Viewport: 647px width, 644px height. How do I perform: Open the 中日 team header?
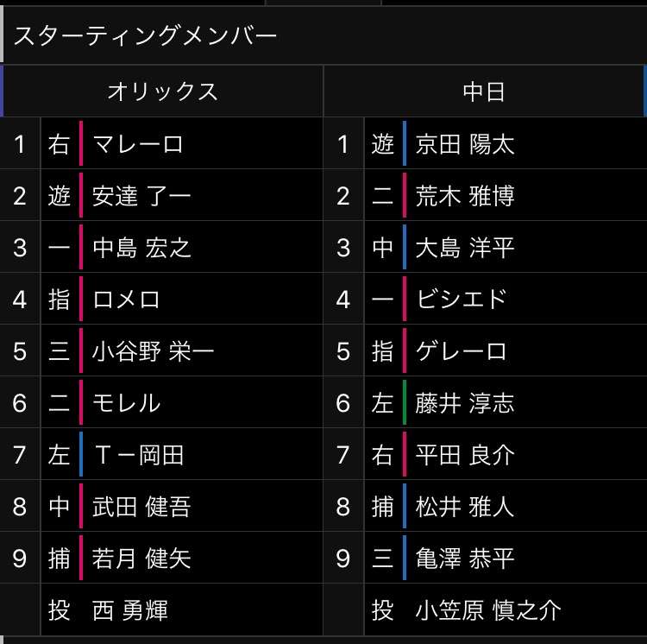click(x=484, y=92)
